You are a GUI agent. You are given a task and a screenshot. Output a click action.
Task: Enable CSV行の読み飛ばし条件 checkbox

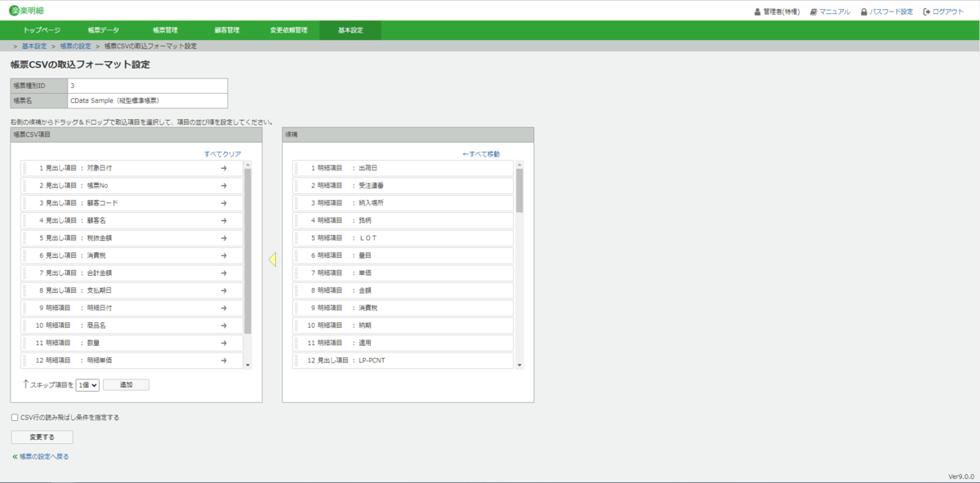point(15,418)
